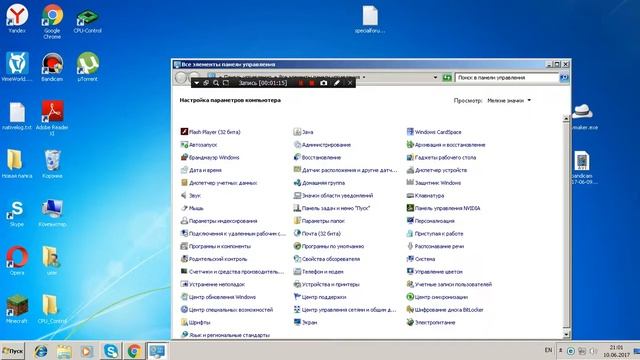
Task: Open Центр синхронизации item
Action: pyautogui.click(x=437, y=297)
